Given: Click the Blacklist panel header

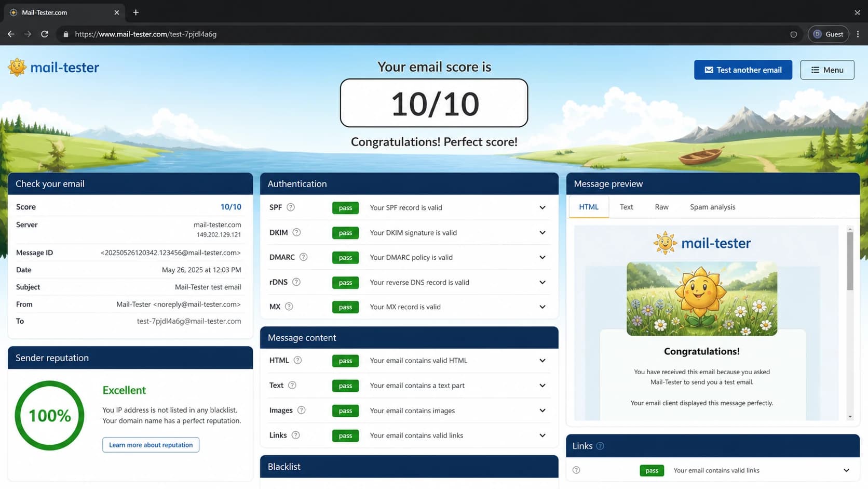Looking at the screenshot, I should (409, 467).
